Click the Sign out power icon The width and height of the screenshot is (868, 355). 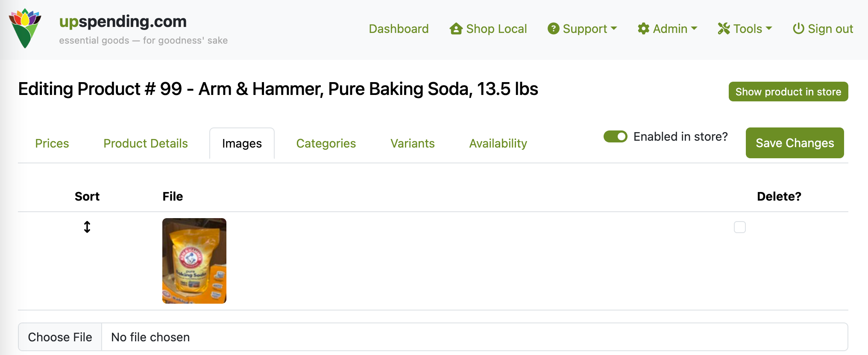click(798, 29)
